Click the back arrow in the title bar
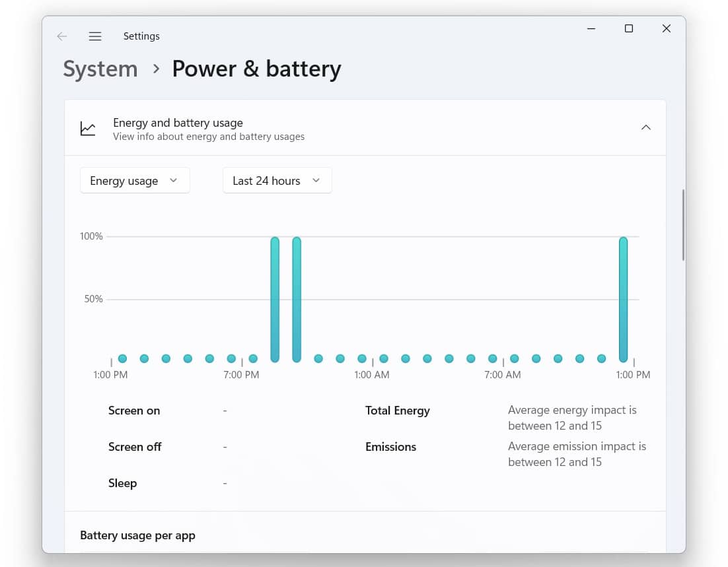 pos(62,36)
